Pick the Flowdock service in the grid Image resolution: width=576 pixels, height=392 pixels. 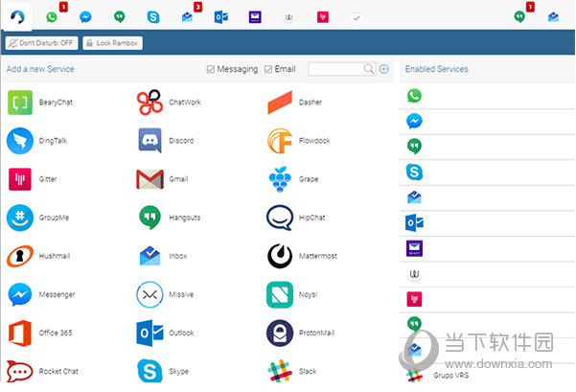click(x=299, y=141)
